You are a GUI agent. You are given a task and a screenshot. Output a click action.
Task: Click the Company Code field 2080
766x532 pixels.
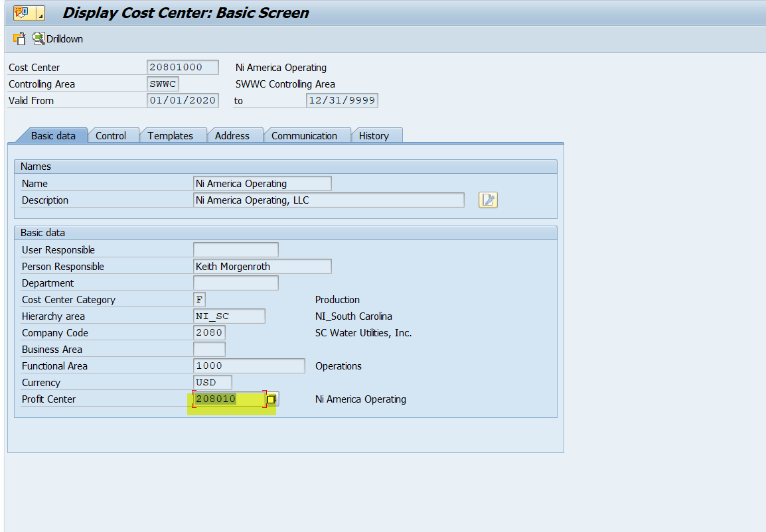(x=209, y=333)
